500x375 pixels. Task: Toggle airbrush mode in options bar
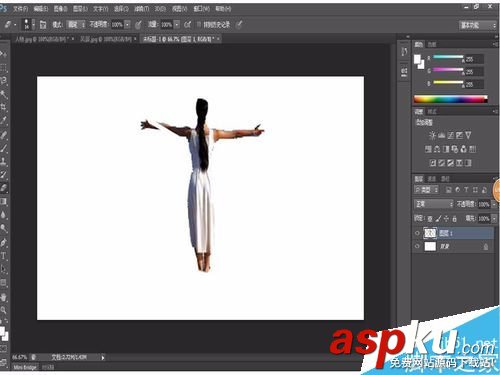(187, 24)
